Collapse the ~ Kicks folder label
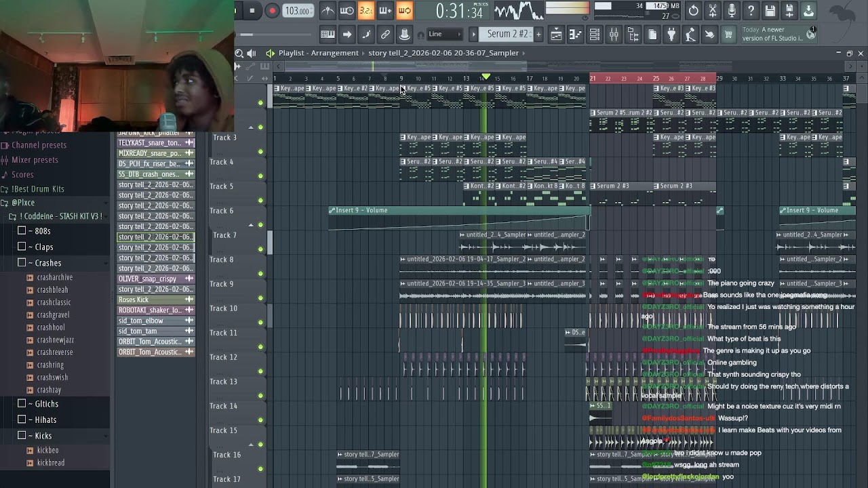 39,436
